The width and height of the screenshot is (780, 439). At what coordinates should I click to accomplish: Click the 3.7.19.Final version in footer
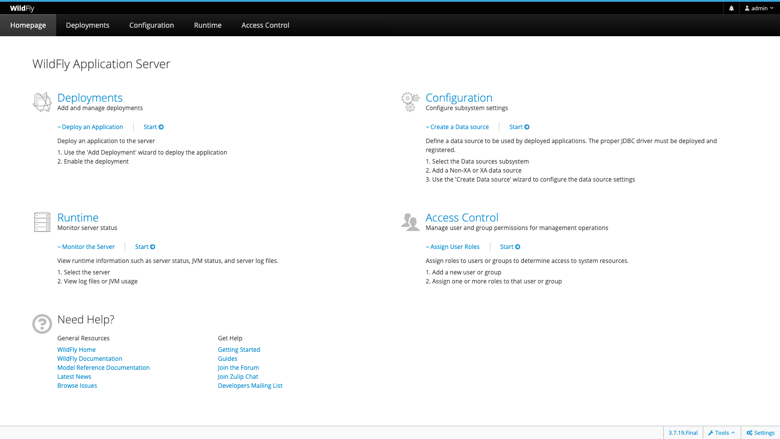[683, 433]
